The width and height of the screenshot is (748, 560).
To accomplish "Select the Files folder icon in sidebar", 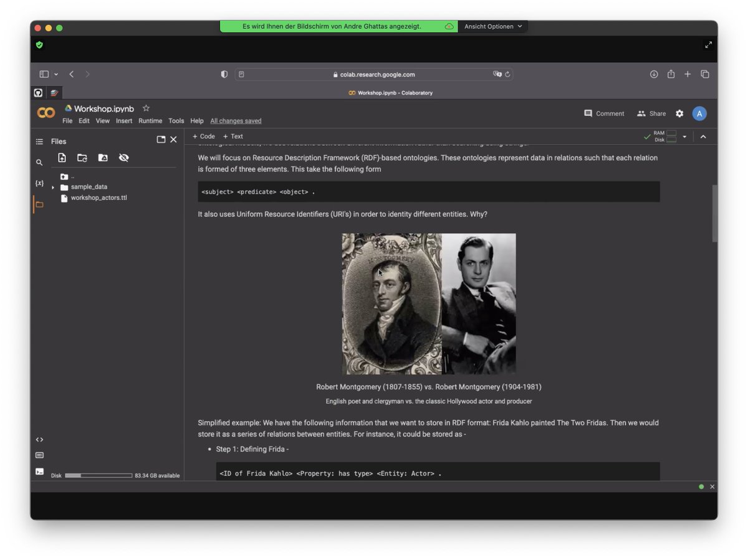I will point(39,204).
